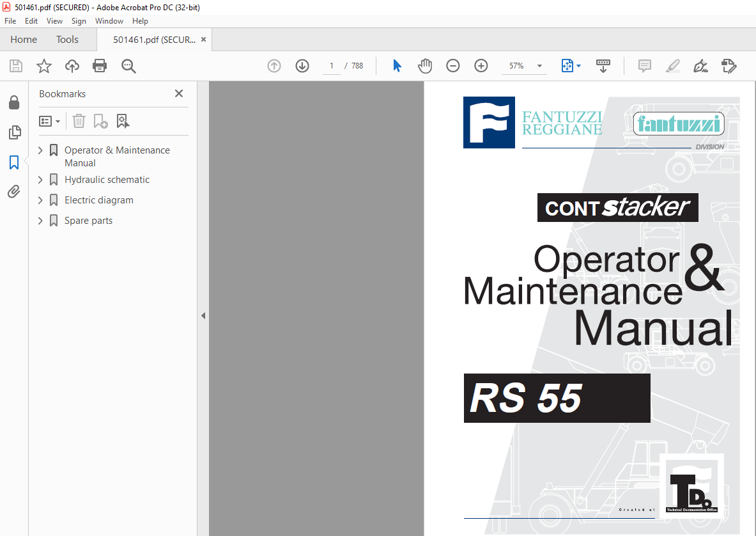This screenshot has height=536, width=756.
Task: Click the fit page dropdown arrow
Action: (x=578, y=66)
